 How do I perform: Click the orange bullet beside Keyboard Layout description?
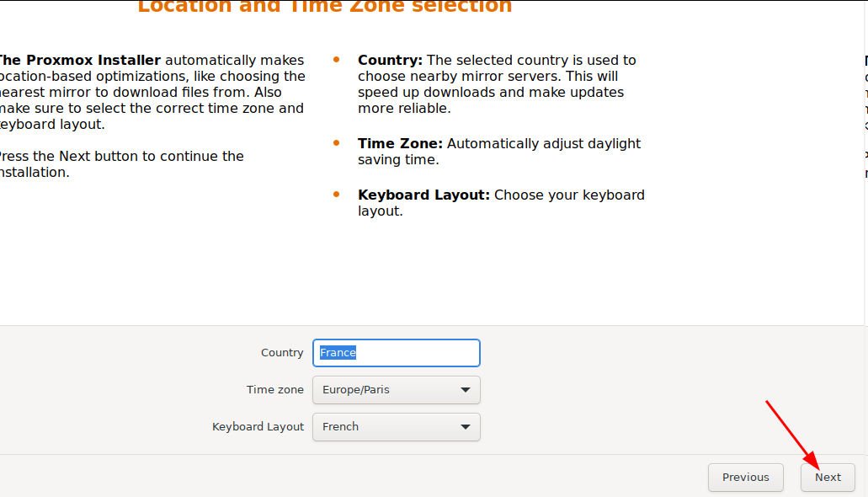click(x=337, y=195)
